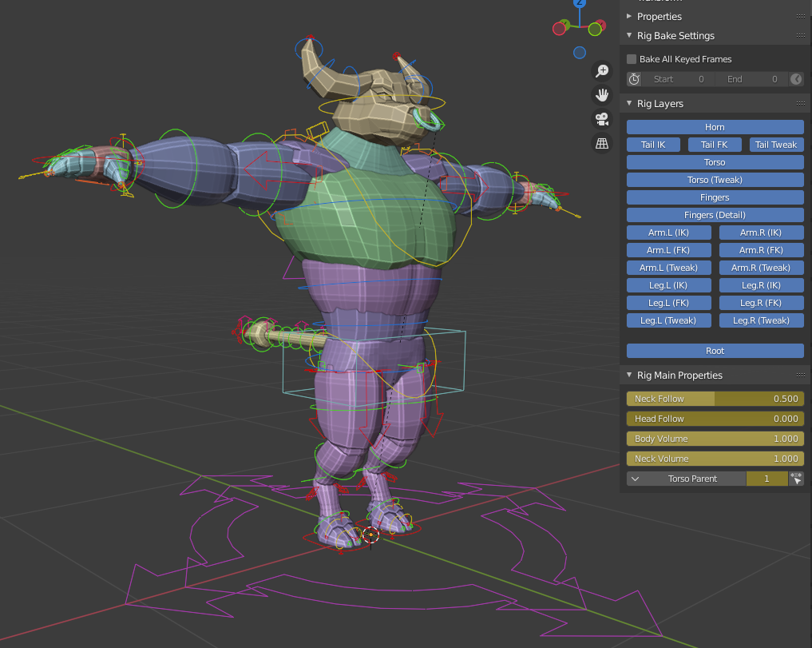The height and width of the screenshot is (648, 812).
Task: Click the round arrow icon after End
Action: click(x=796, y=79)
